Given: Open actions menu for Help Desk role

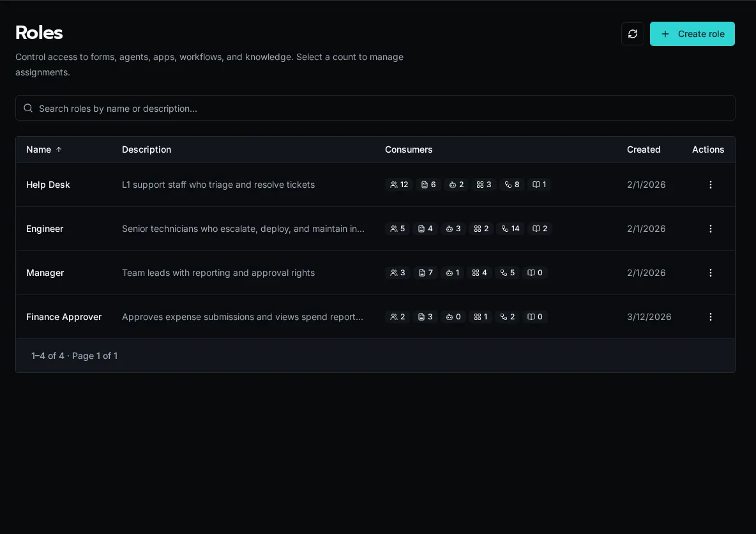Looking at the screenshot, I should click(710, 185).
